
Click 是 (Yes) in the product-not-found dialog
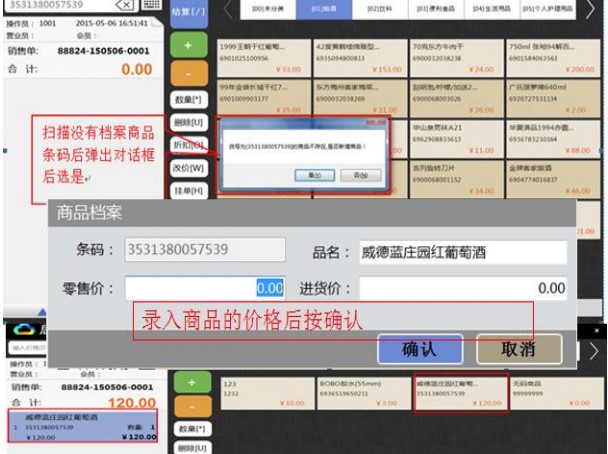pos(314,175)
